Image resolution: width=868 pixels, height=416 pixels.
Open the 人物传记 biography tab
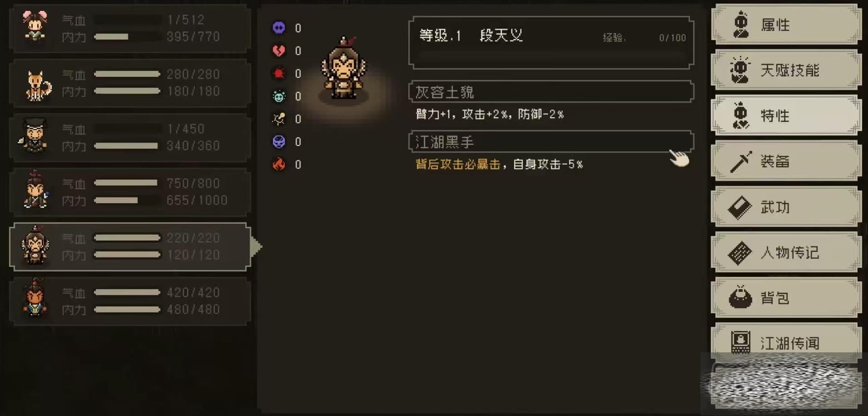pyautogui.click(x=786, y=252)
